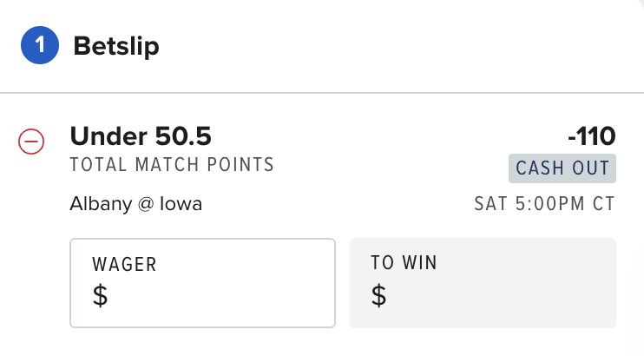
Task: Click the blue bet count badge showing 1
Action: click(x=40, y=45)
